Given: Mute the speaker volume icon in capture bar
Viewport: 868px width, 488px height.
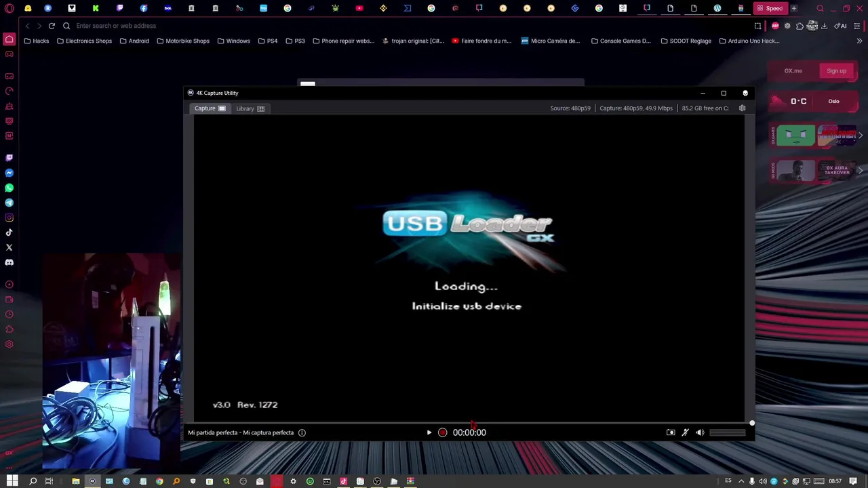Looking at the screenshot, I should click(700, 432).
